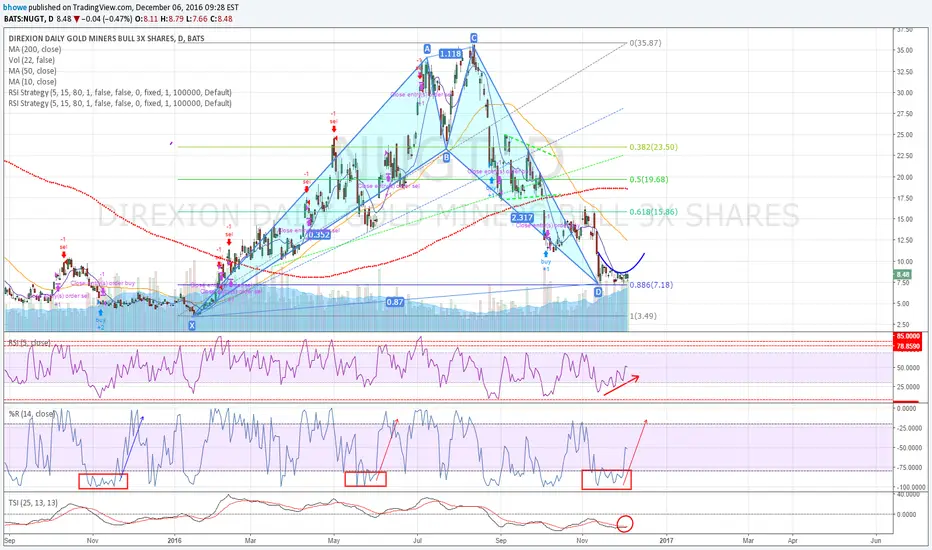Click the 5.00 price axis value
The height and width of the screenshot is (550, 932).
point(904,304)
